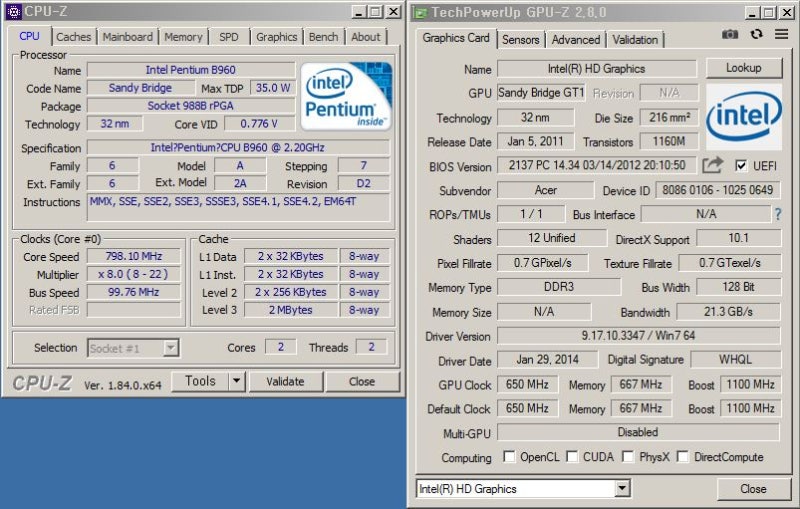
Task: Select the CPU tab in CPU-Z
Action: tap(30, 36)
